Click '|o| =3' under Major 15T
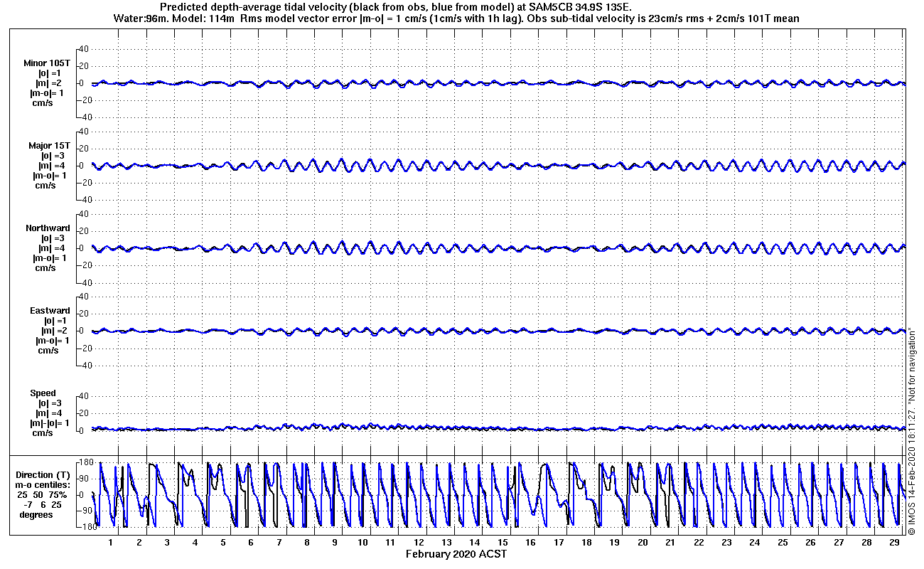This screenshot has height=569, width=924. (x=53, y=155)
